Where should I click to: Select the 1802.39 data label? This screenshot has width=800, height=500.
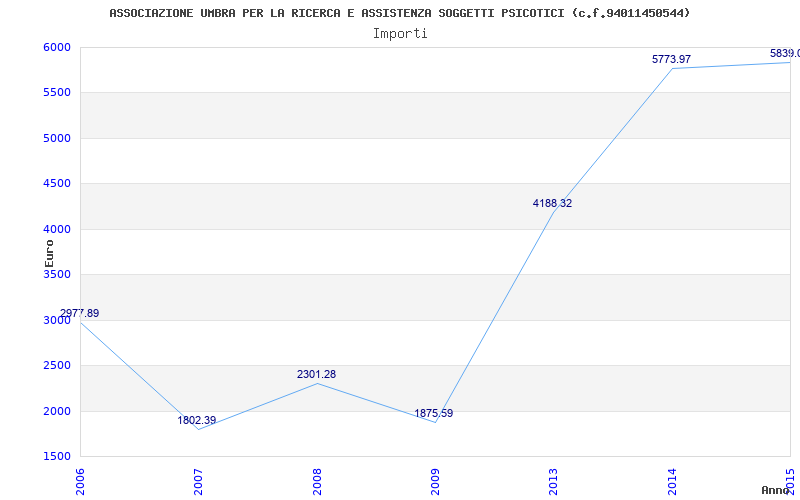pos(197,420)
